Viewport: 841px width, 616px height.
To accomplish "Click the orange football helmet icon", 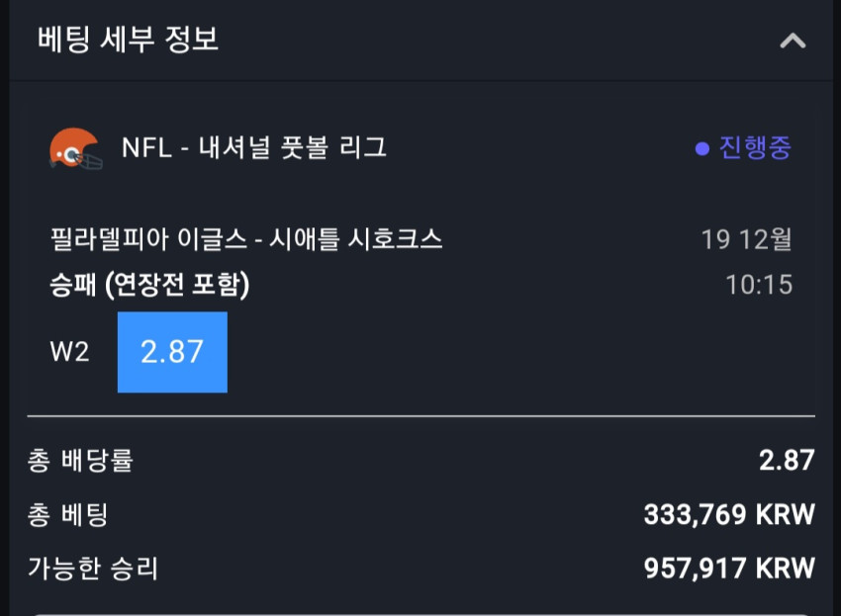I will [x=75, y=148].
